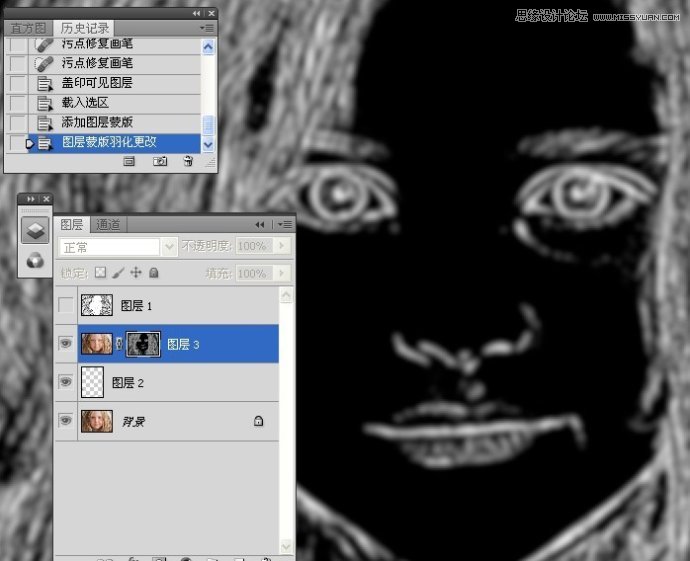Select the 图层 3 layer mask thumbnail

(x=143, y=344)
